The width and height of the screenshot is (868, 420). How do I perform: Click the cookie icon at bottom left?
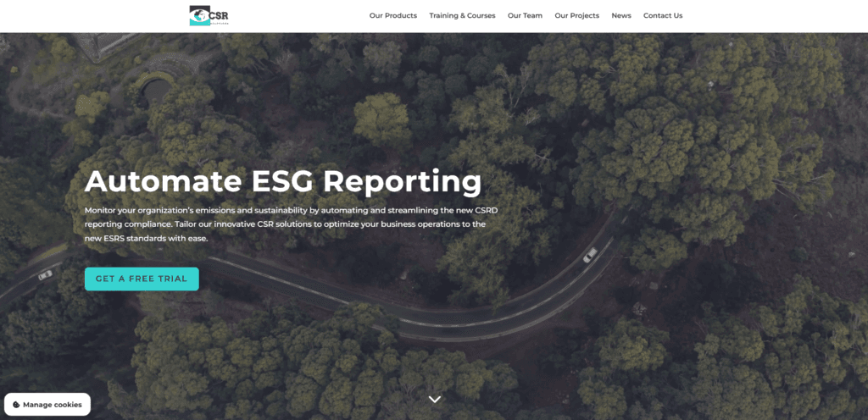[16, 405]
